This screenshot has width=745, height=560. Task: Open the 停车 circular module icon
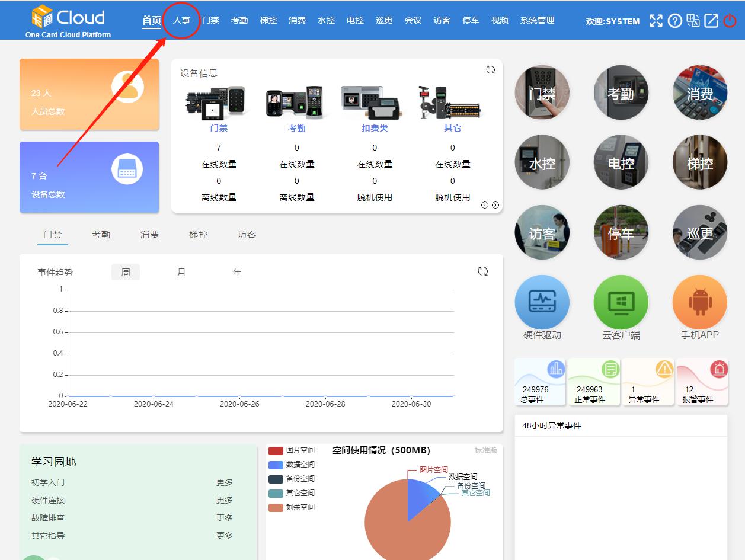(x=621, y=233)
